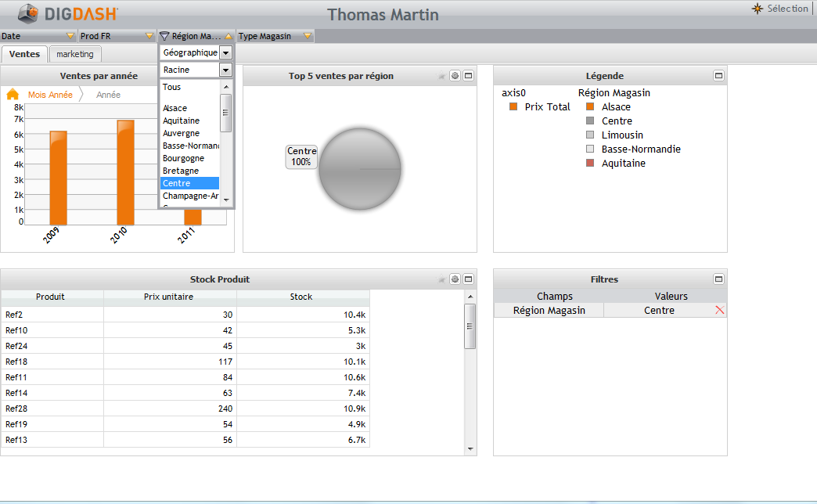The height and width of the screenshot is (504, 817).
Task: Click the Sélection star icon
Action: coord(757,9)
